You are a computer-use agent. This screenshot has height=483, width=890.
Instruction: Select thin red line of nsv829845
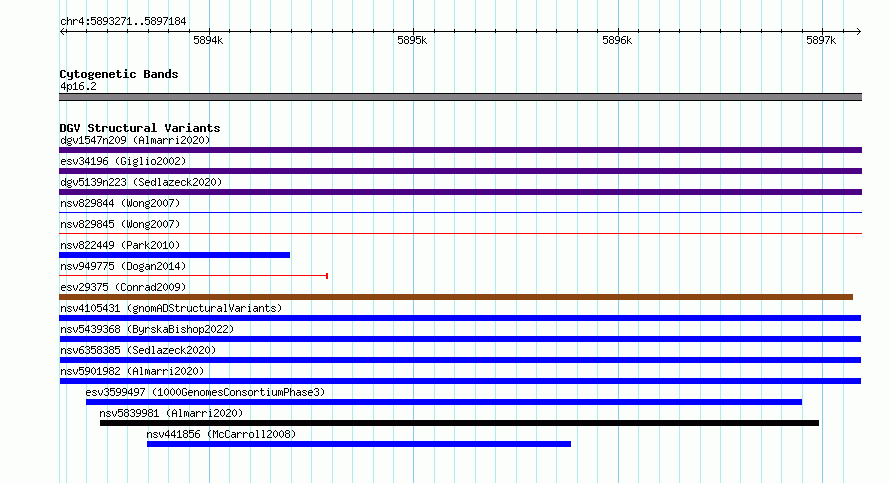click(x=460, y=233)
